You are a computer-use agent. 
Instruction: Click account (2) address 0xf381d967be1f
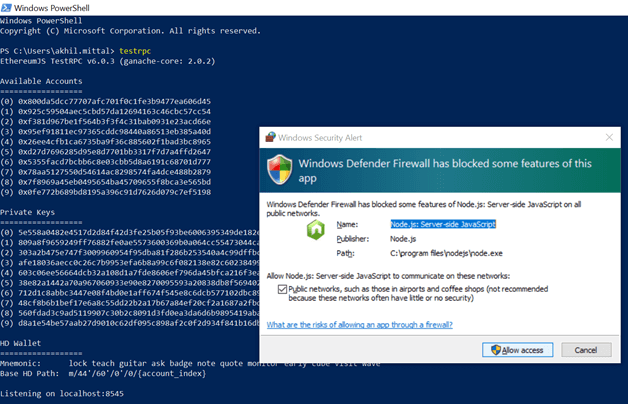coord(115,121)
